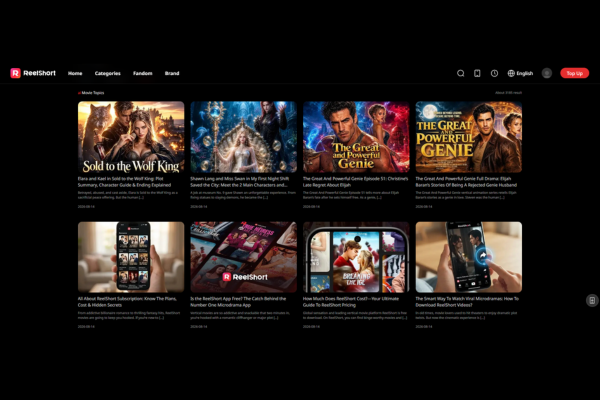Screen dimensions: 600x400
Task: Open Shawn Lang and Miss Swan thumbnail
Action: (243, 137)
